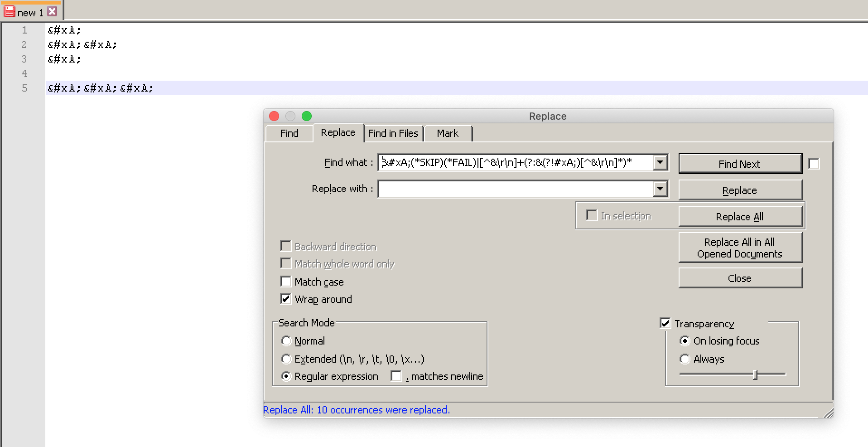Viewport: 868px width, 447px height.
Task: Select the Replace tab
Action: pyautogui.click(x=338, y=132)
